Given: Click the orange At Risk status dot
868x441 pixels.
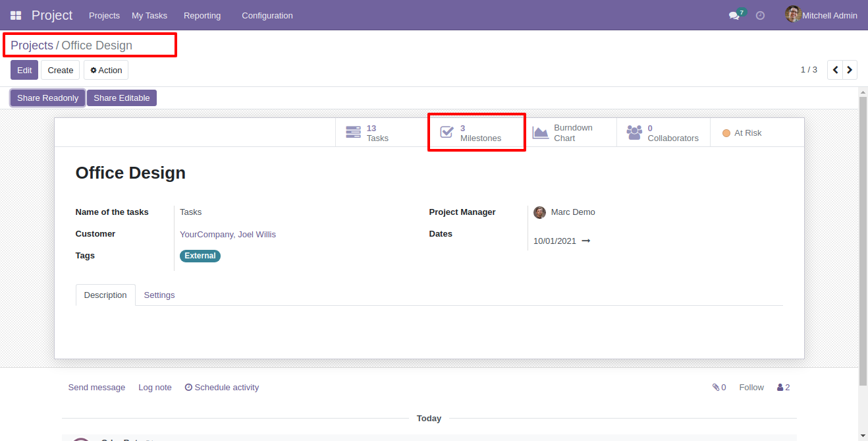Looking at the screenshot, I should click(x=726, y=133).
